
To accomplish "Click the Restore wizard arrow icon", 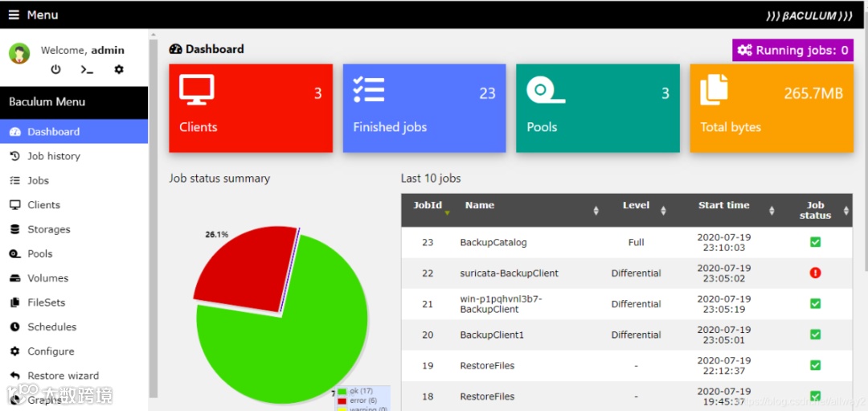I will pos(15,376).
